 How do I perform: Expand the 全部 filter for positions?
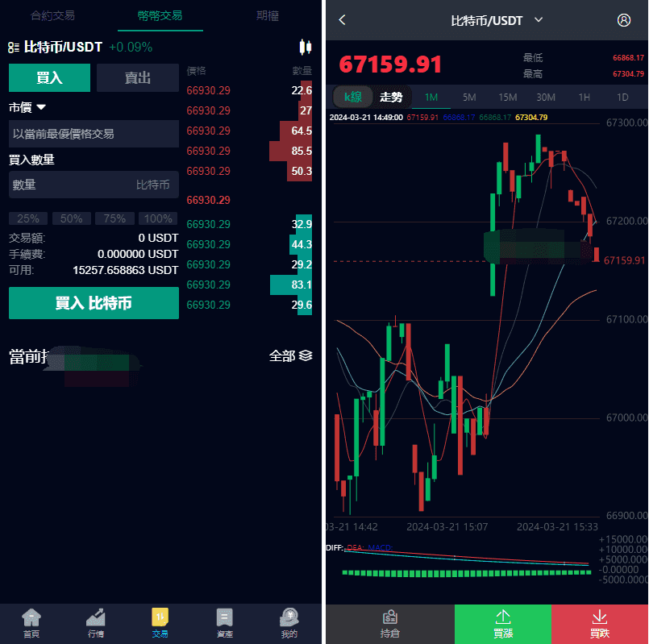point(290,355)
